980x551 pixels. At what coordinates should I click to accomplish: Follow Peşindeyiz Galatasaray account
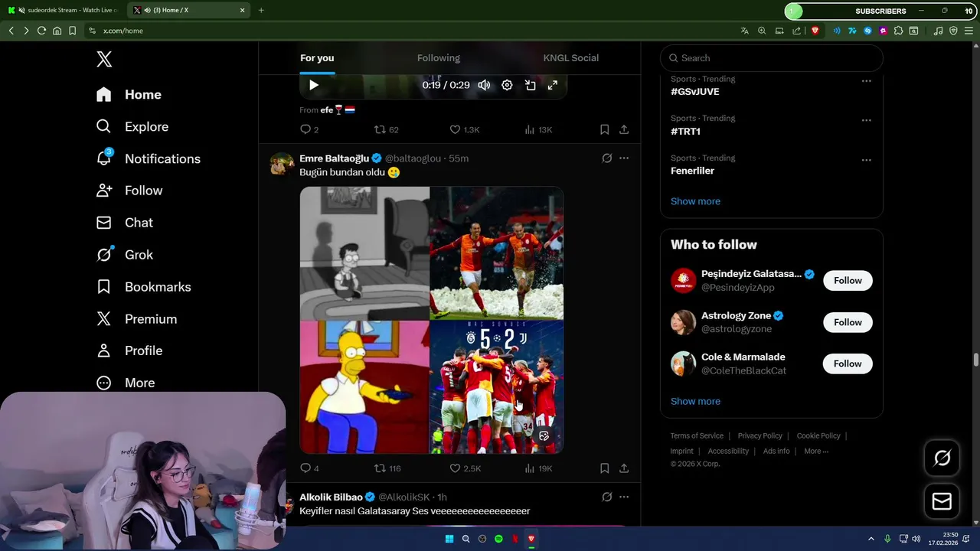848,281
